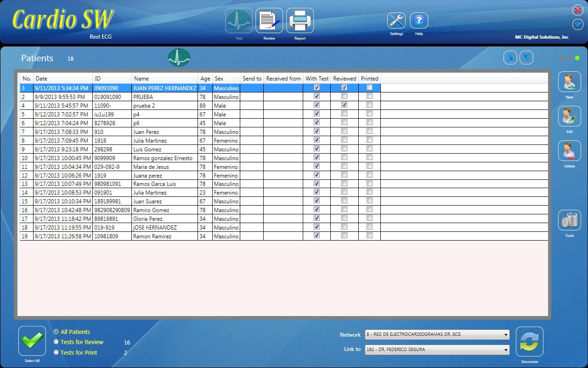
Task: Open Help with the question mark icon
Action: click(x=419, y=21)
